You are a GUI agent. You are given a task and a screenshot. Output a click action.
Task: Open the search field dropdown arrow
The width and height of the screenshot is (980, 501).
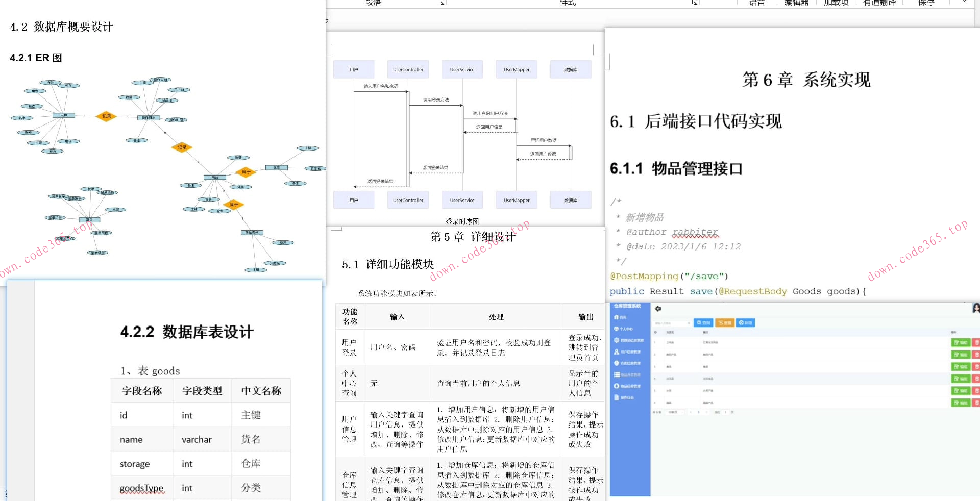689,323
